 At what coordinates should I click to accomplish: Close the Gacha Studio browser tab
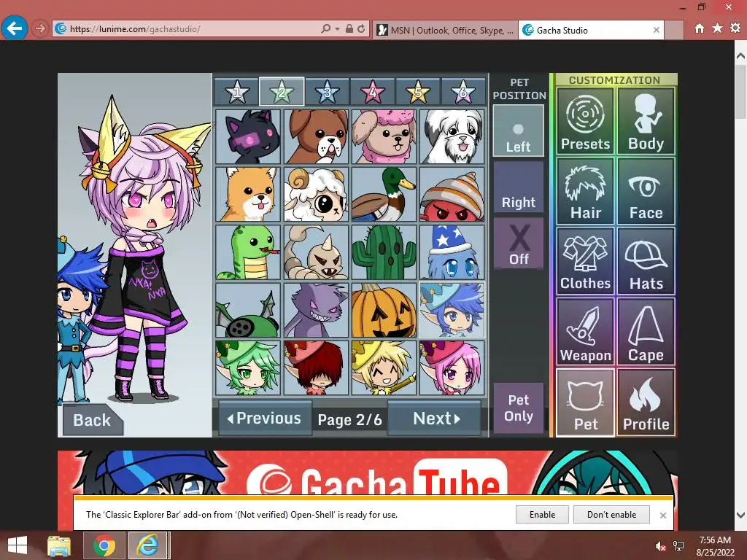tap(656, 30)
